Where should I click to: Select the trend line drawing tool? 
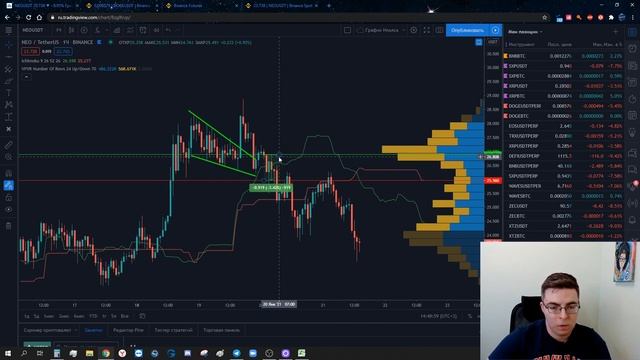pos(9,57)
